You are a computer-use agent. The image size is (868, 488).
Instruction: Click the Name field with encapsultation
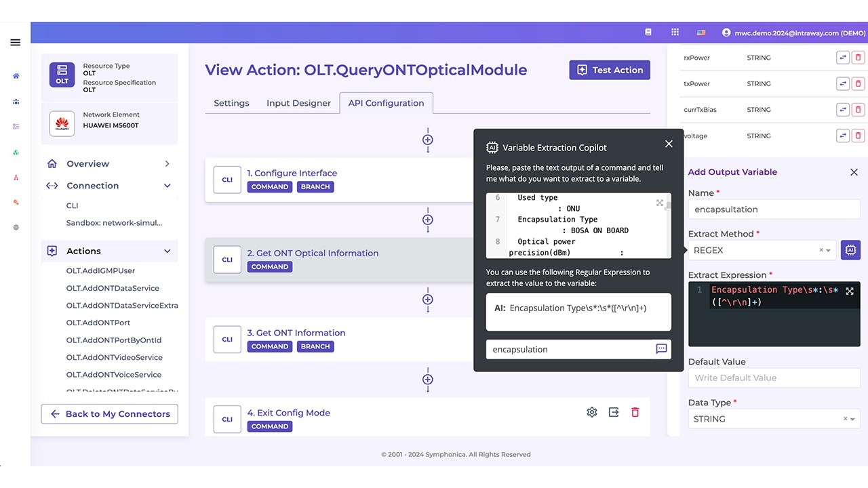[x=774, y=209]
